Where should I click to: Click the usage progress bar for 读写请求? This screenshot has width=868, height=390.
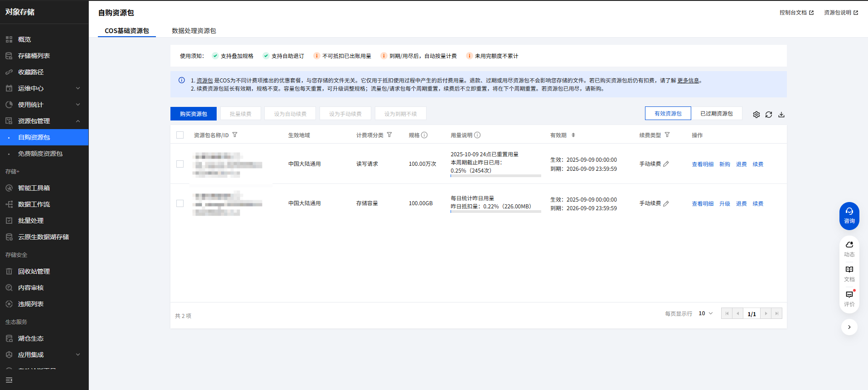click(495, 176)
